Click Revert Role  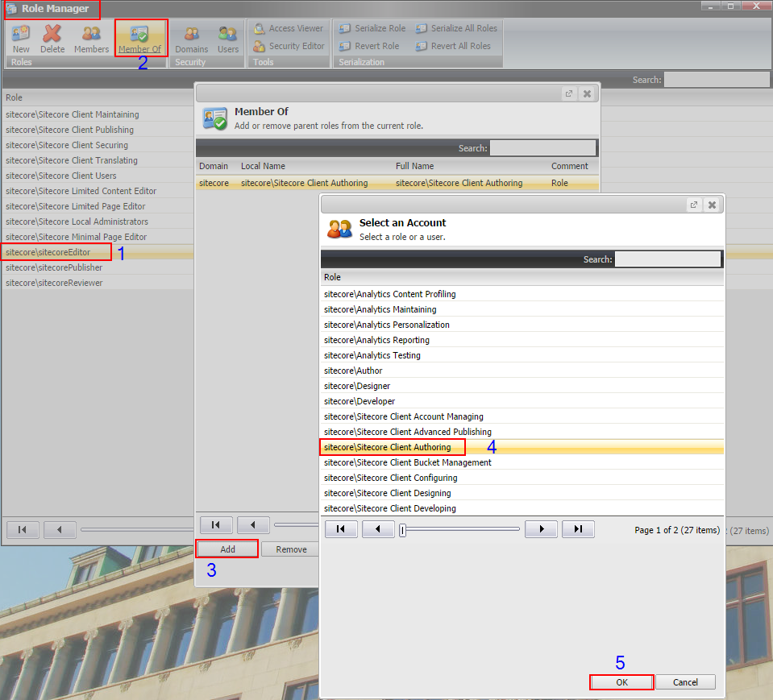click(x=368, y=46)
